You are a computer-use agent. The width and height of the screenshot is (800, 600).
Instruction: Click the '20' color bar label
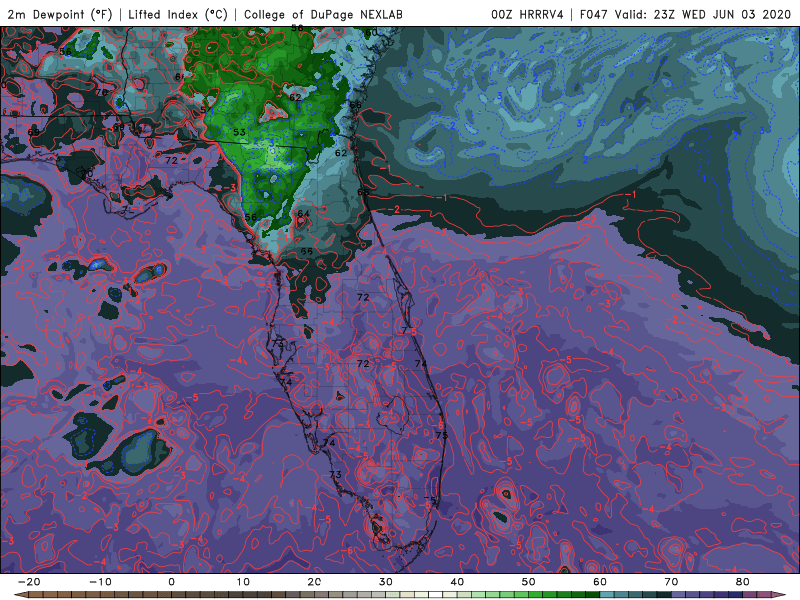(x=314, y=582)
